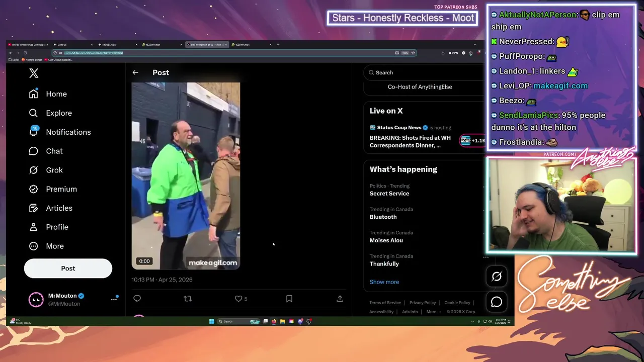Show hidden system tray icons
The width and height of the screenshot is (644, 362).
point(472,321)
